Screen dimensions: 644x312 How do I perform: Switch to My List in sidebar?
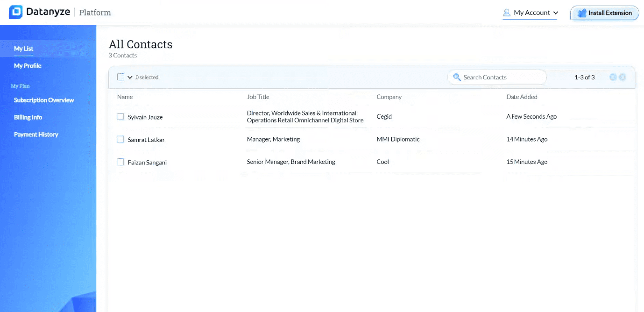(23, 49)
